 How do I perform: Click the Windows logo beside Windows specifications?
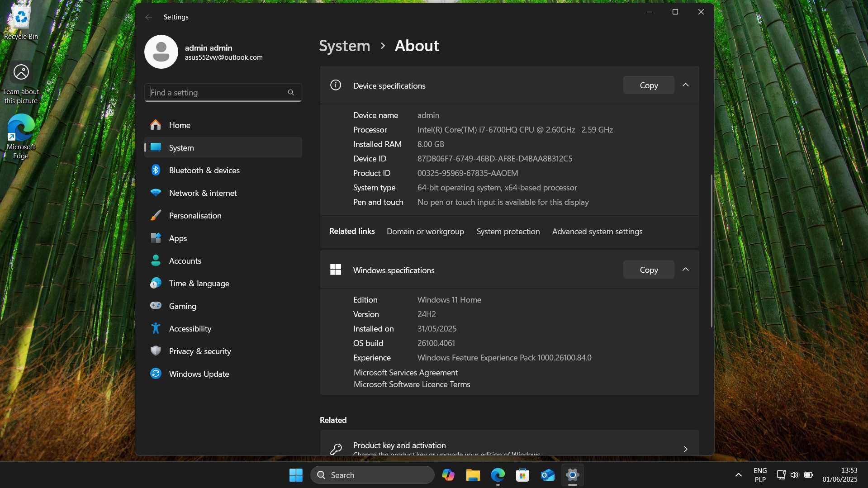coord(336,270)
